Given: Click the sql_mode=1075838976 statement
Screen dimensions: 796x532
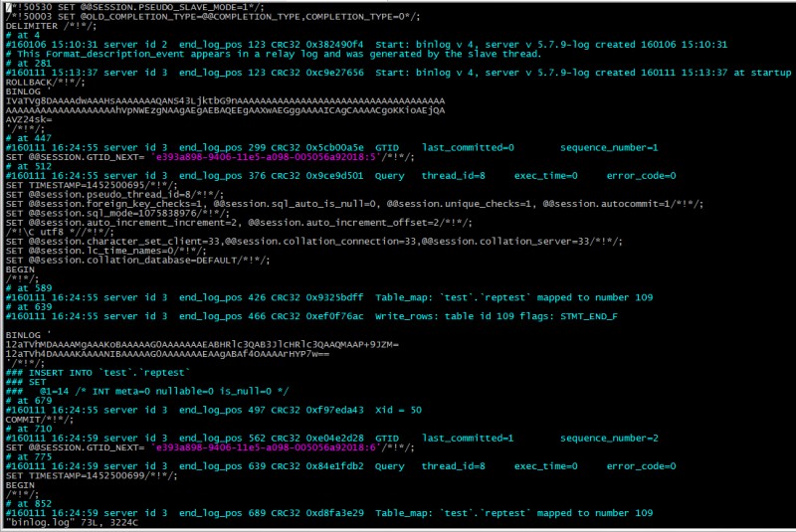Looking at the screenshot, I should (117, 214).
